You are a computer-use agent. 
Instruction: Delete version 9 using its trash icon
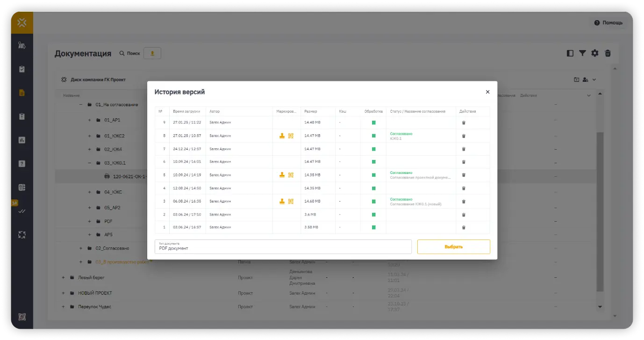coord(464,123)
